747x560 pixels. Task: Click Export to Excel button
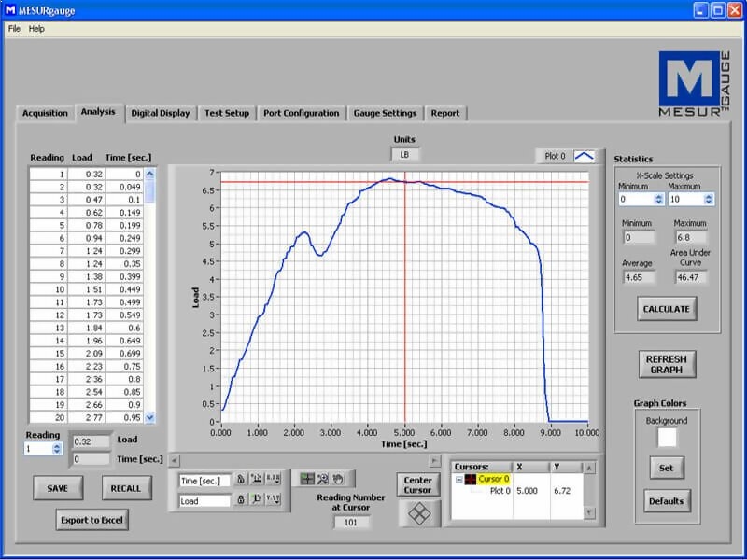pyautogui.click(x=92, y=520)
